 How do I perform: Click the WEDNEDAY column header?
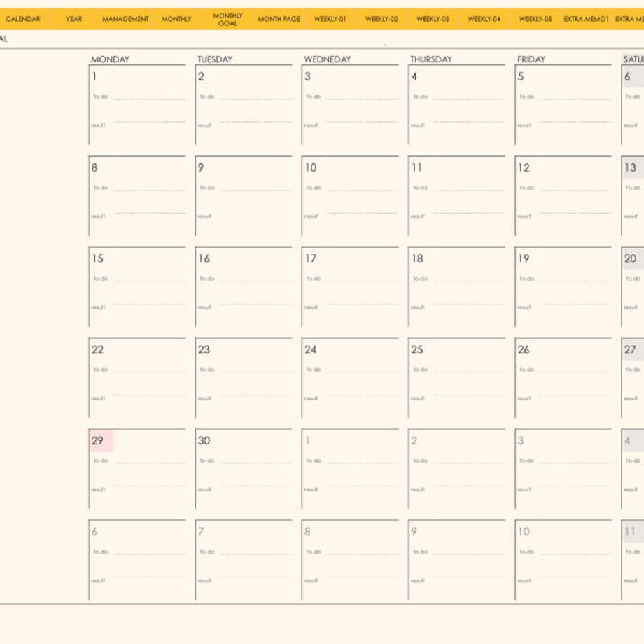click(328, 59)
